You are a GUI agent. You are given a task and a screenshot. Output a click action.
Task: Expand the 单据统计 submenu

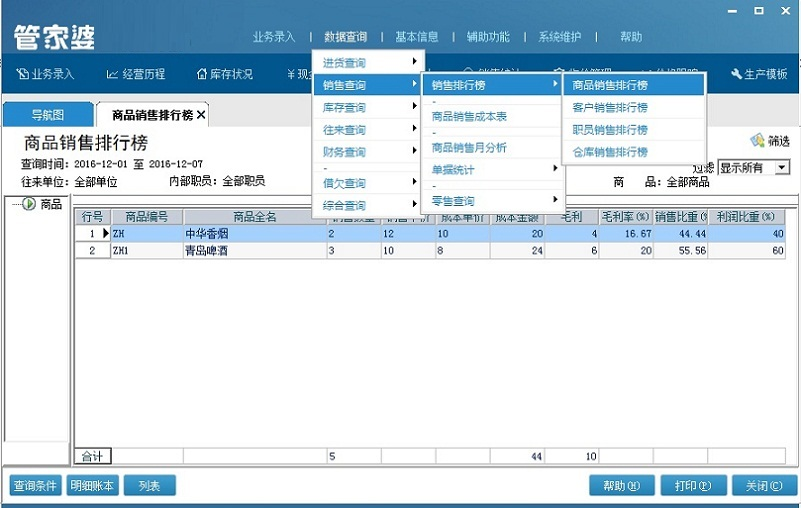(492, 170)
